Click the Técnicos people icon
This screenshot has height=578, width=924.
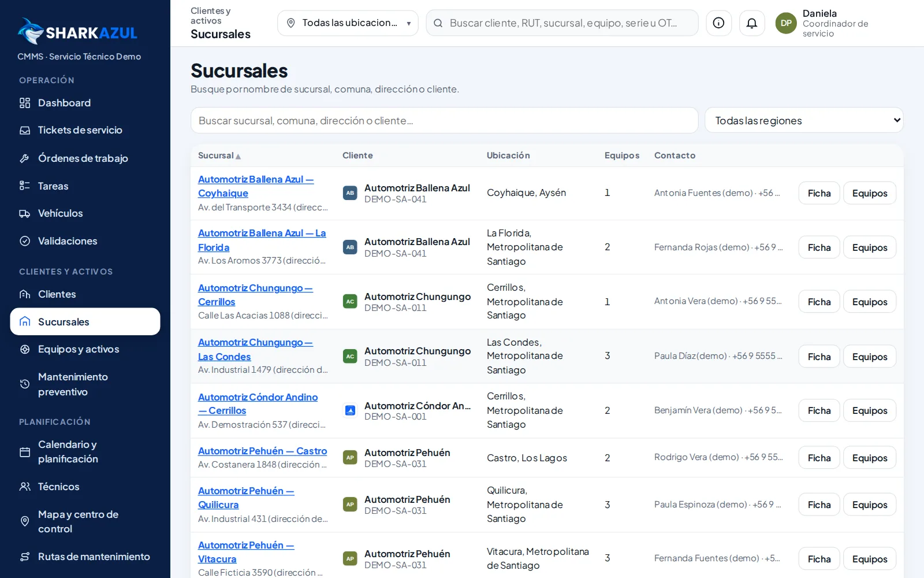[25, 487]
